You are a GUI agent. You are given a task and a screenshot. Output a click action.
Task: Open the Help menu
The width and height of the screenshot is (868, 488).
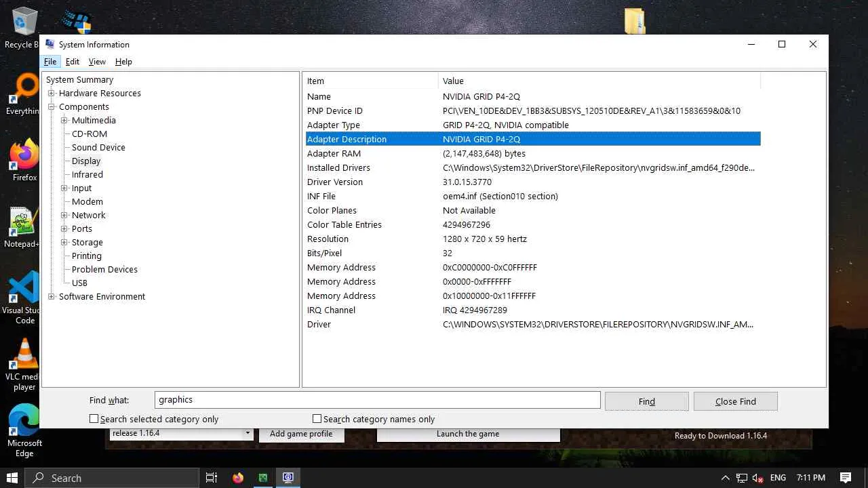click(123, 62)
